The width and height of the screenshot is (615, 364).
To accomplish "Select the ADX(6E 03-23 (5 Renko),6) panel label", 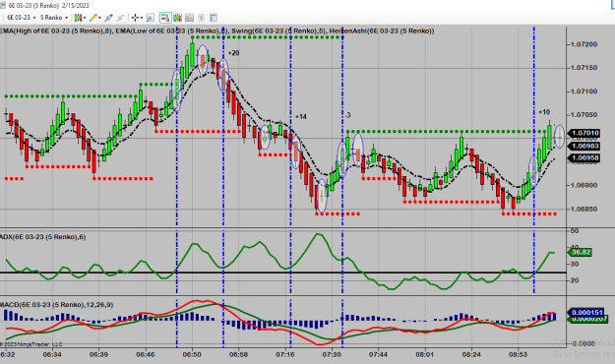I will pos(42,237).
